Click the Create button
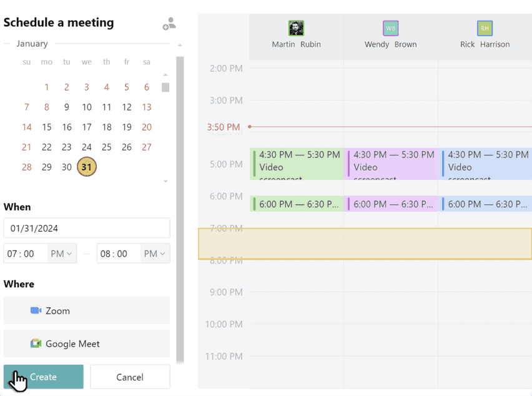The image size is (532, 396). [44, 377]
